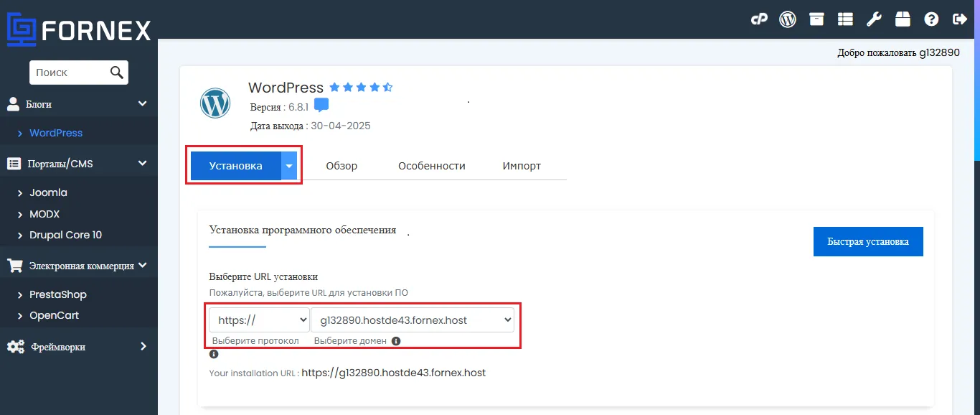Click the logout arrow icon
980x415 pixels.
[x=960, y=19]
